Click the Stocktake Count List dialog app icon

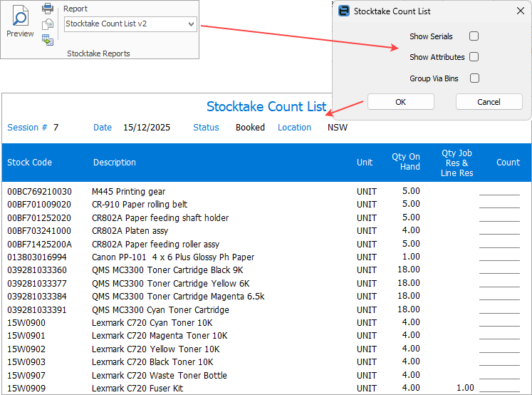click(344, 11)
